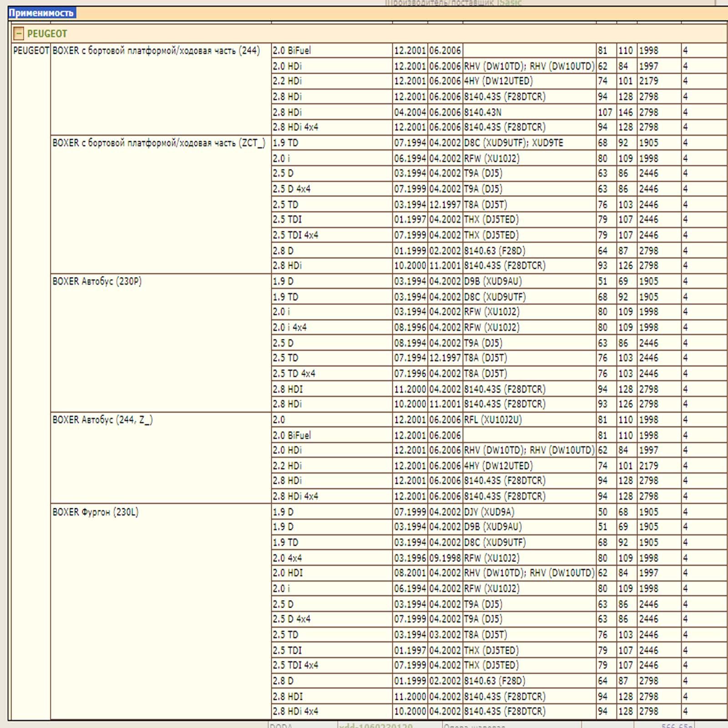
Task: Select 1.9 TD under BOXER Фургон (230L)
Action: [332, 542]
